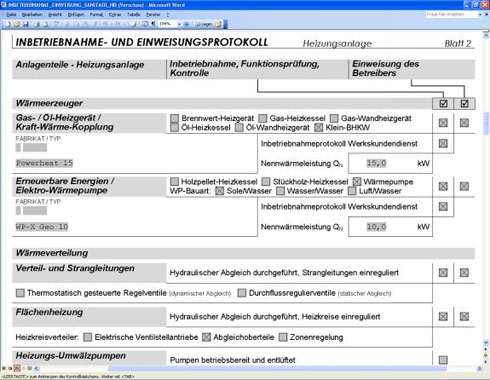The image size is (490, 380).
Task: Check the Elektrische Ventilstellantriebe checkbox
Action: [x=88, y=337]
